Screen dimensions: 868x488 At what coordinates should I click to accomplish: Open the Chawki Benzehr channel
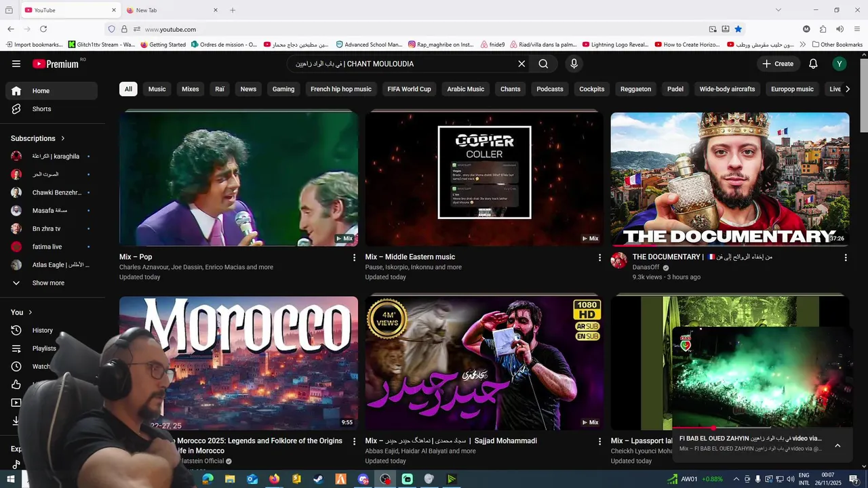52,192
